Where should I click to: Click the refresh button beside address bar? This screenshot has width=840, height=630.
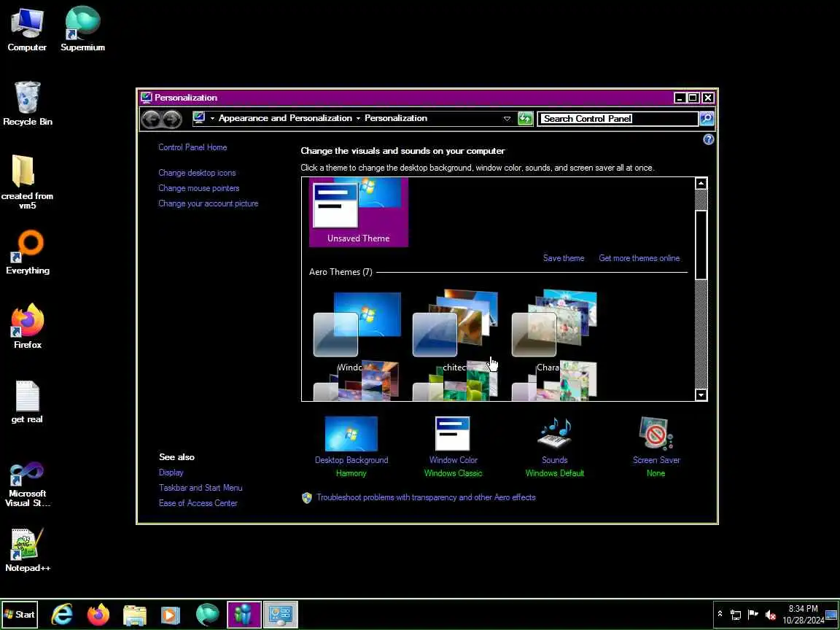(x=525, y=118)
